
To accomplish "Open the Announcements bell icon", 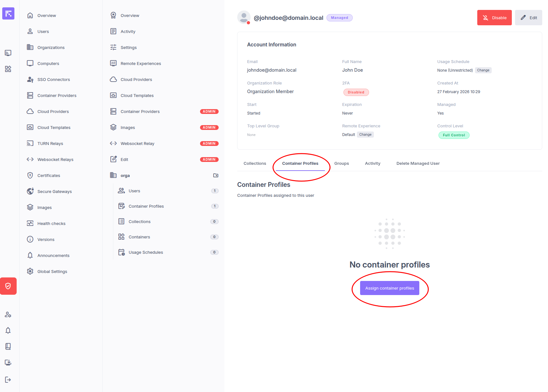I will point(30,255).
